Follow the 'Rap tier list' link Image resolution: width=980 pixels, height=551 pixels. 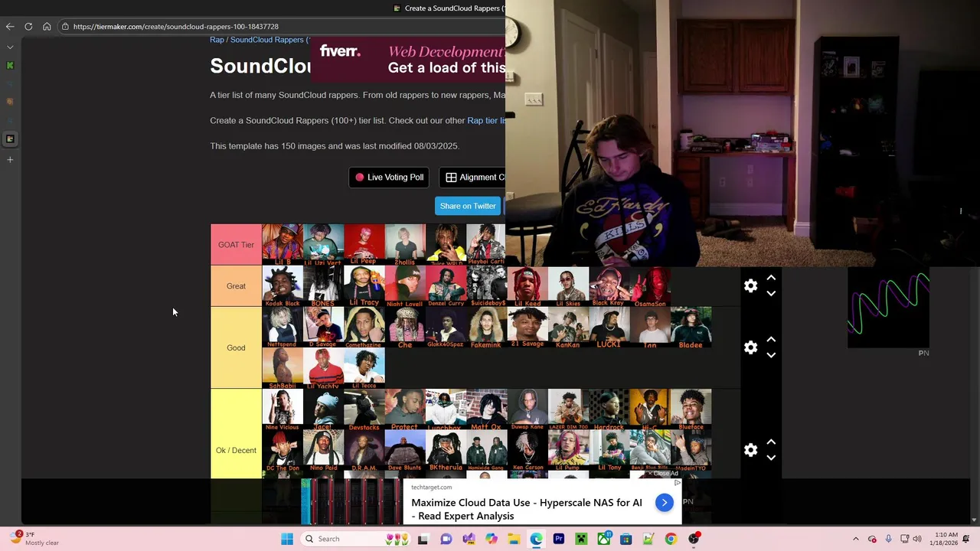(487, 121)
